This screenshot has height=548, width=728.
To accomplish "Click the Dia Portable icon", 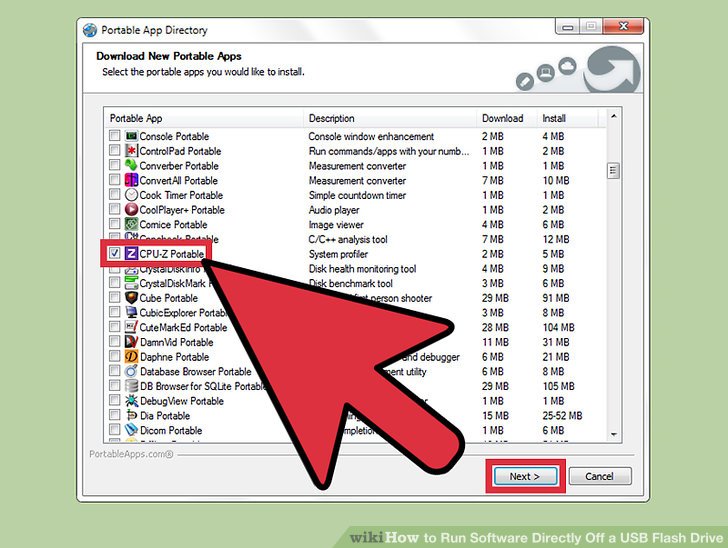I will point(131,415).
